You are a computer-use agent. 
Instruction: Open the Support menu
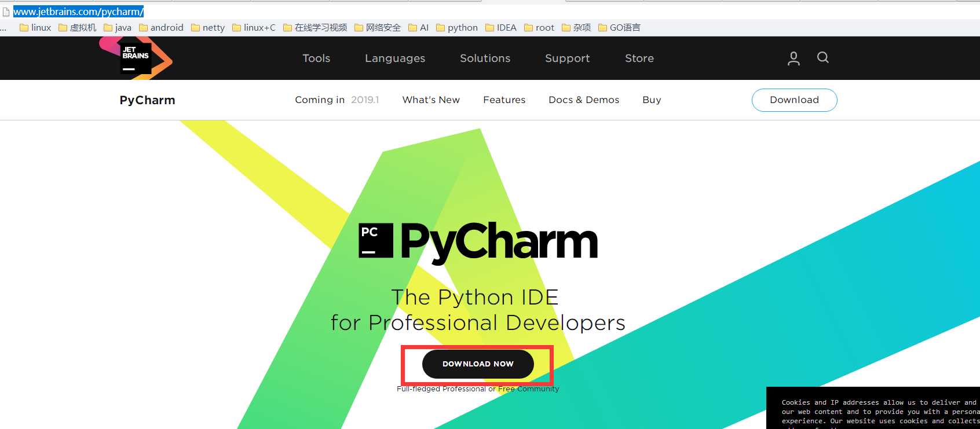[x=568, y=58]
